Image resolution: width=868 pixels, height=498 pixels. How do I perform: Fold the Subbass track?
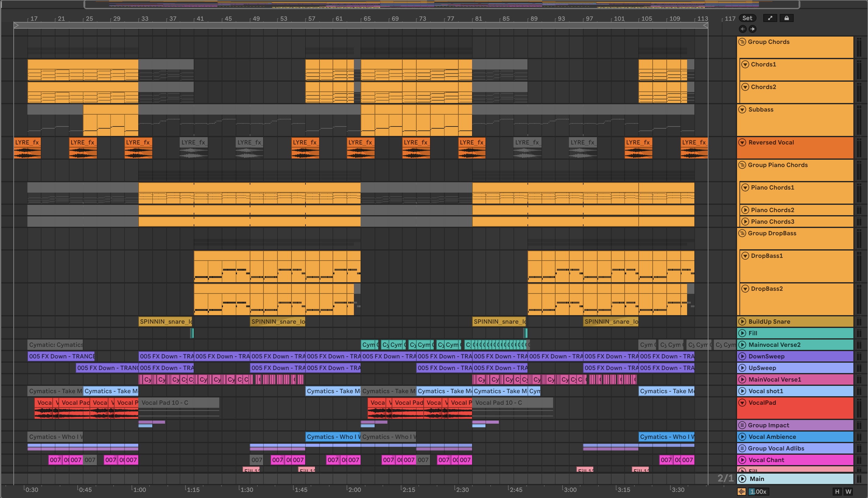[742, 109]
